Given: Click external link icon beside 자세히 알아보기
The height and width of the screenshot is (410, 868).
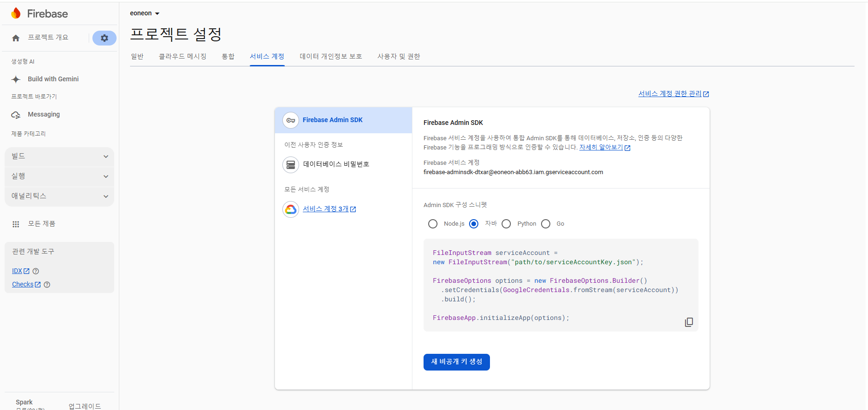Looking at the screenshot, I should pyautogui.click(x=627, y=148).
